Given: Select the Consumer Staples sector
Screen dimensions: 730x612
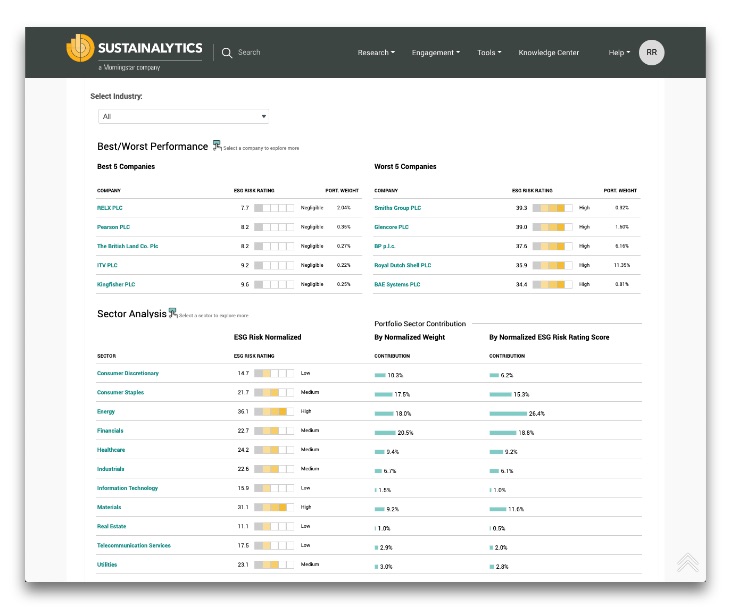Looking at the screenshot, I should pyautogui.click(x=121, y=392).
